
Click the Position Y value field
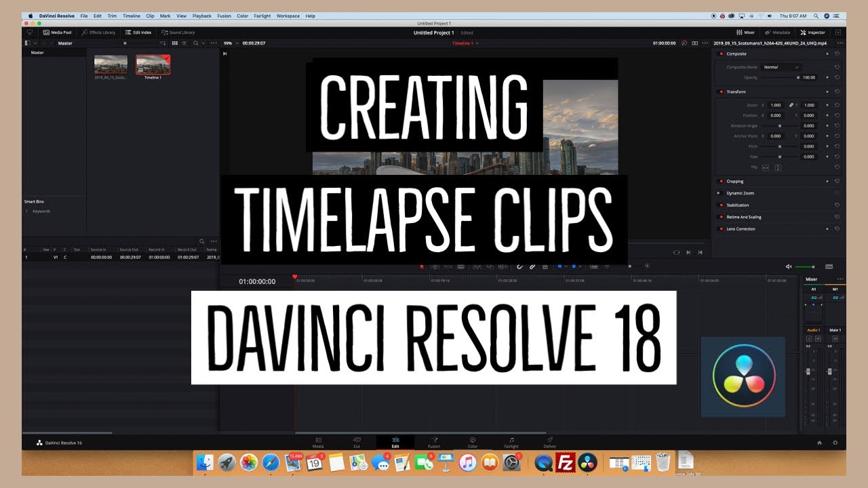808,116
